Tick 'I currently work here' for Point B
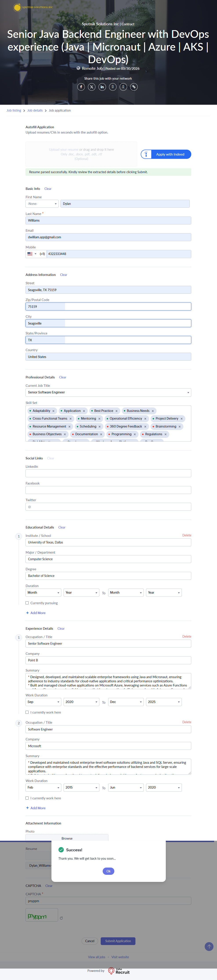This screenshot has height=980, width=217. click(x=27, y=712)
